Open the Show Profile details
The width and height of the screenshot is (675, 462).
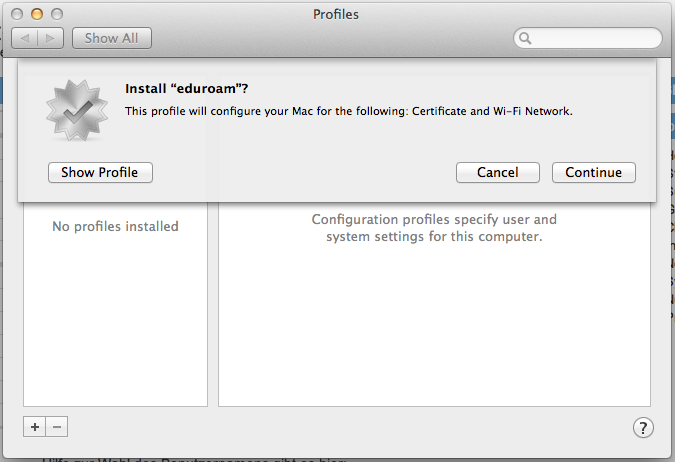pyautogui.click(x=99, y=172)
